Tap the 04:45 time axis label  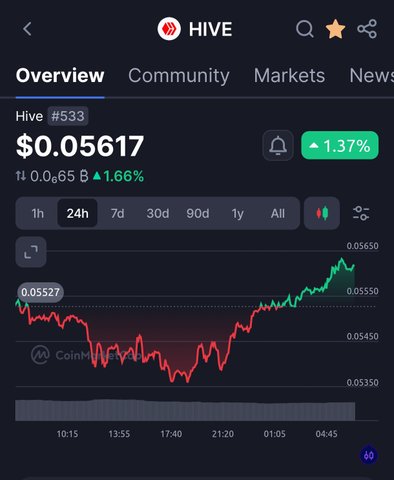tap(326, 434)
